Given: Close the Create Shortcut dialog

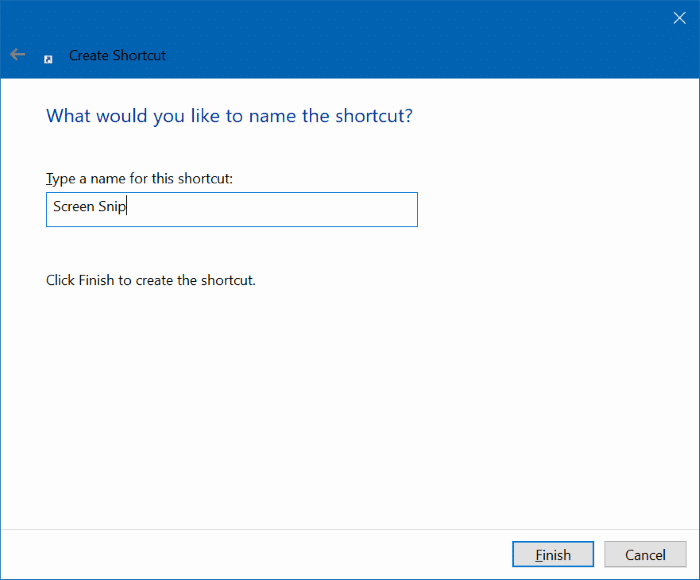Looking at the screenshot, I should [x=679, y=18].
